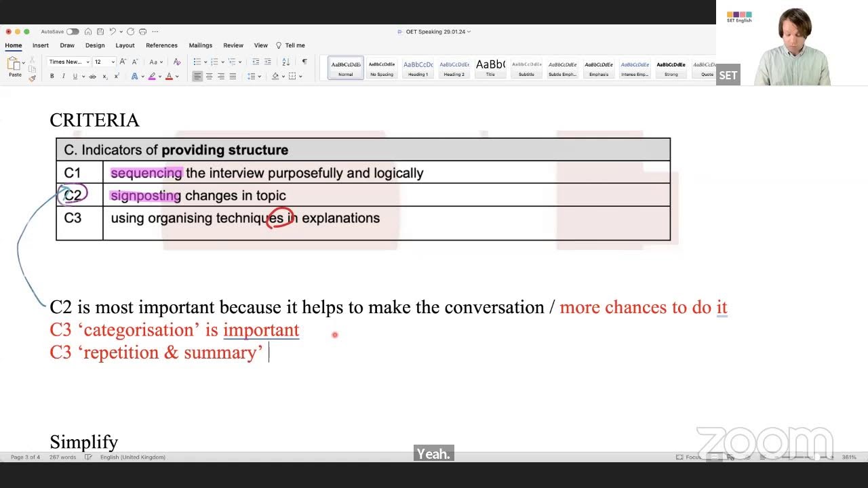This screenshot has height=488, width=868.
Task: Toggle strikethrough formatting
Action: [x=93, y=77]
